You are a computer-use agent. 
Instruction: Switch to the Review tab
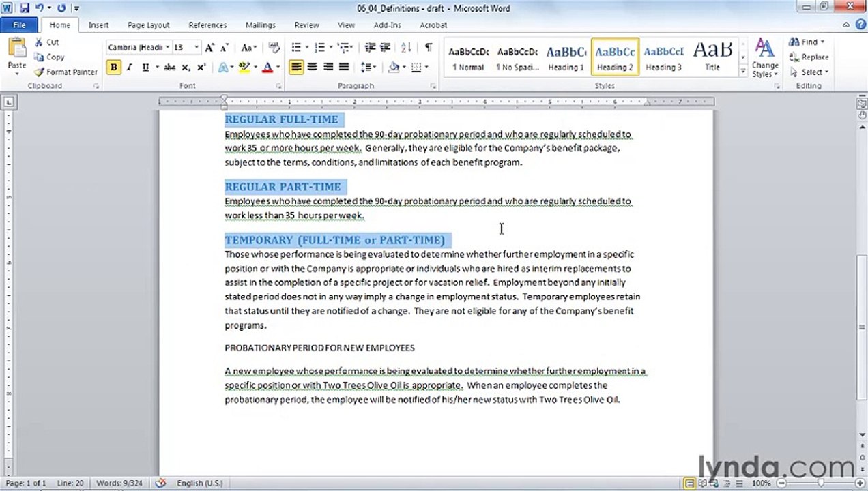[306, 25]
